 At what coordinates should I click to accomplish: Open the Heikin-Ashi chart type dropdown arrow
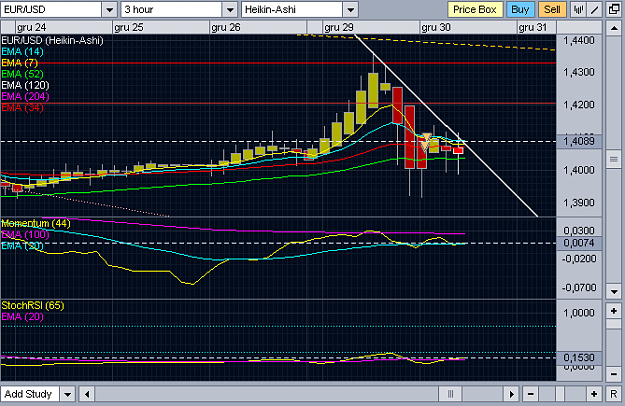350,10
